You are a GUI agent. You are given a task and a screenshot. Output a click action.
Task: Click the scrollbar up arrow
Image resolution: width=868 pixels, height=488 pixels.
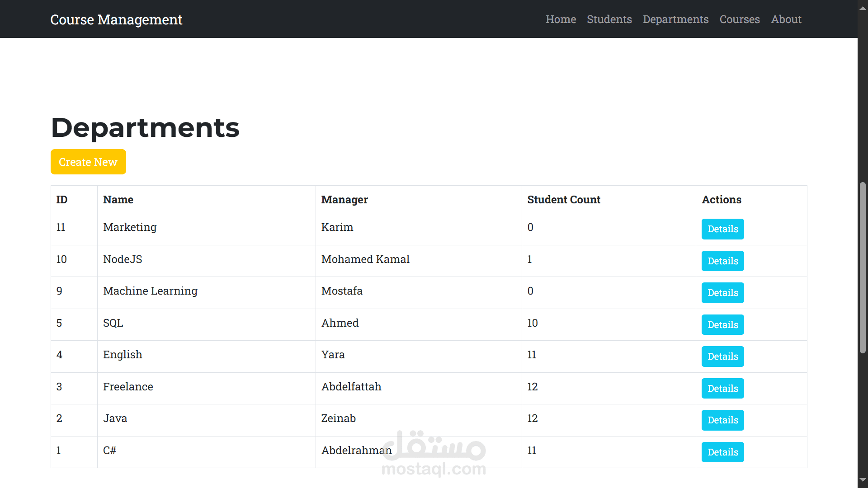863,8
